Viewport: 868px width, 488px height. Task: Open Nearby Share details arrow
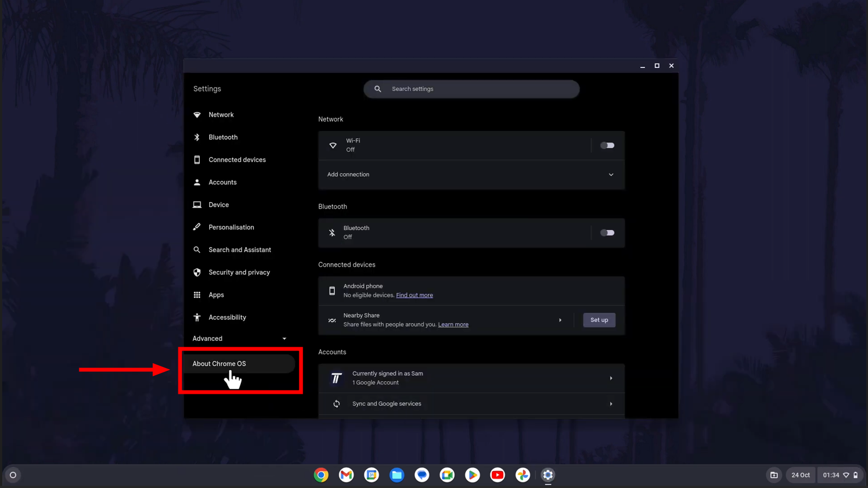[560, 320]
